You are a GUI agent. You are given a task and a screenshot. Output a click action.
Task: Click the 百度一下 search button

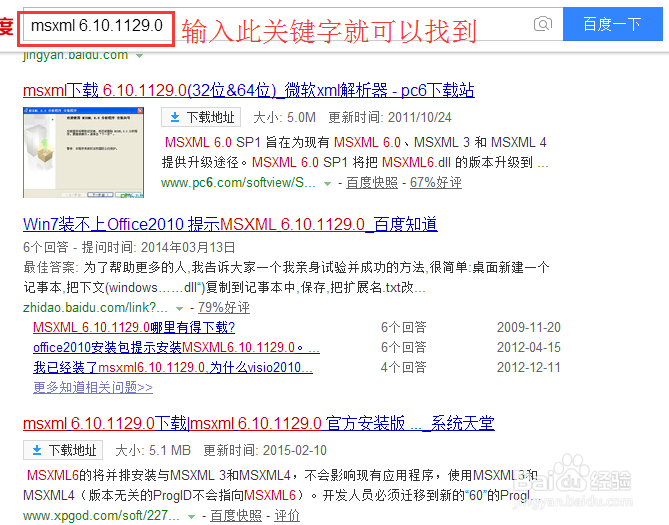(612, 24)
